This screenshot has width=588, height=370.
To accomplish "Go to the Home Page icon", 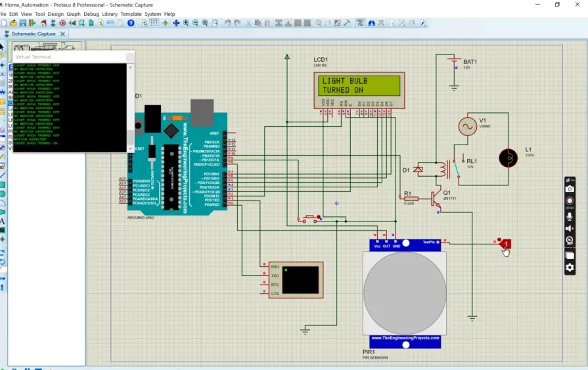I will (x=43, y=23).
